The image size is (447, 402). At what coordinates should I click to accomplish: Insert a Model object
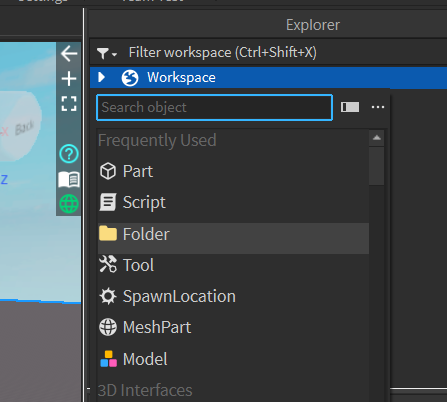[x=233, y=359]
